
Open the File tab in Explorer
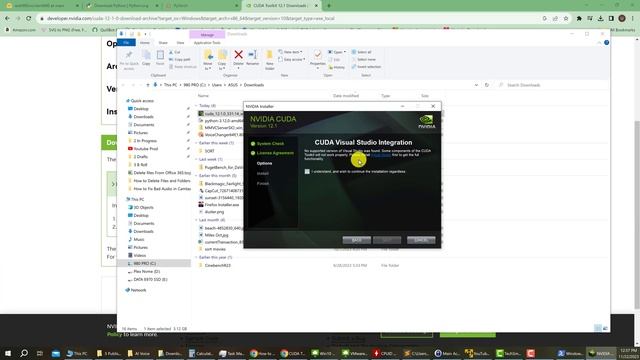click(x=126, y=42)
